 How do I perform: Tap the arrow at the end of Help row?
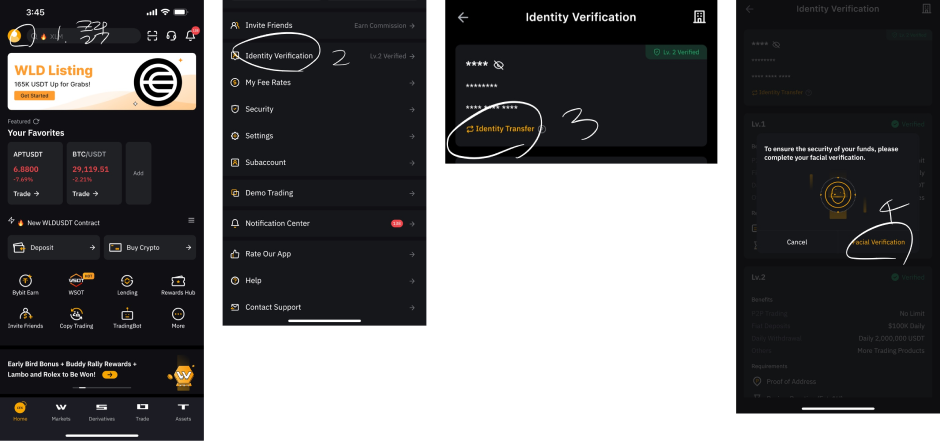412,281
